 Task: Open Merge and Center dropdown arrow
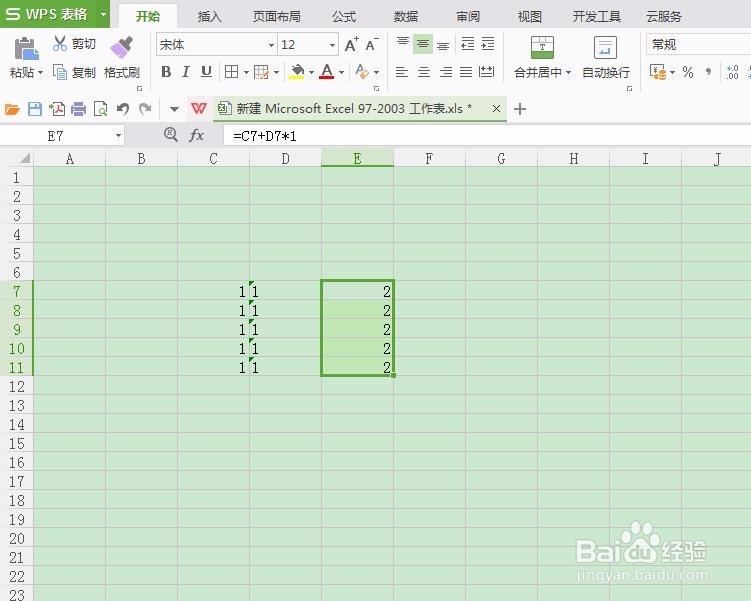[569, 73]
